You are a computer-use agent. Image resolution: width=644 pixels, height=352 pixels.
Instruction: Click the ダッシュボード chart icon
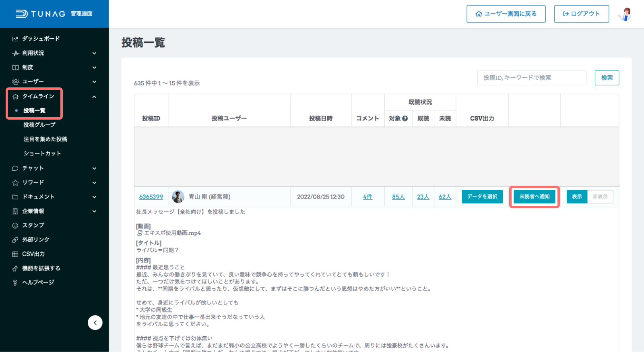[x=15, y=39]
